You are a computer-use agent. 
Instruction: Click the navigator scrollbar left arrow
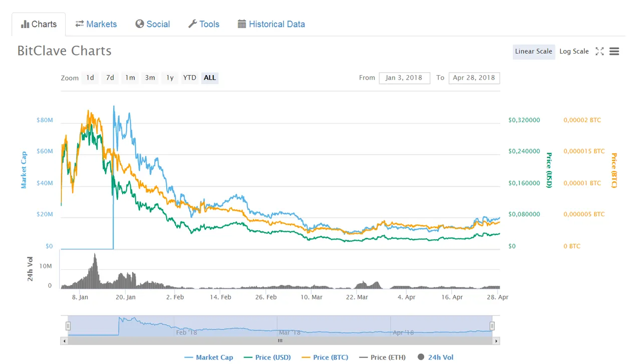(64, 341)
